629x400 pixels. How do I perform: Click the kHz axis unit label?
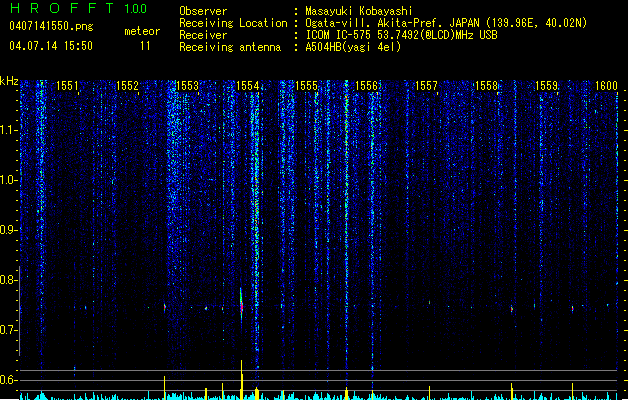click(x=9, y=81)
